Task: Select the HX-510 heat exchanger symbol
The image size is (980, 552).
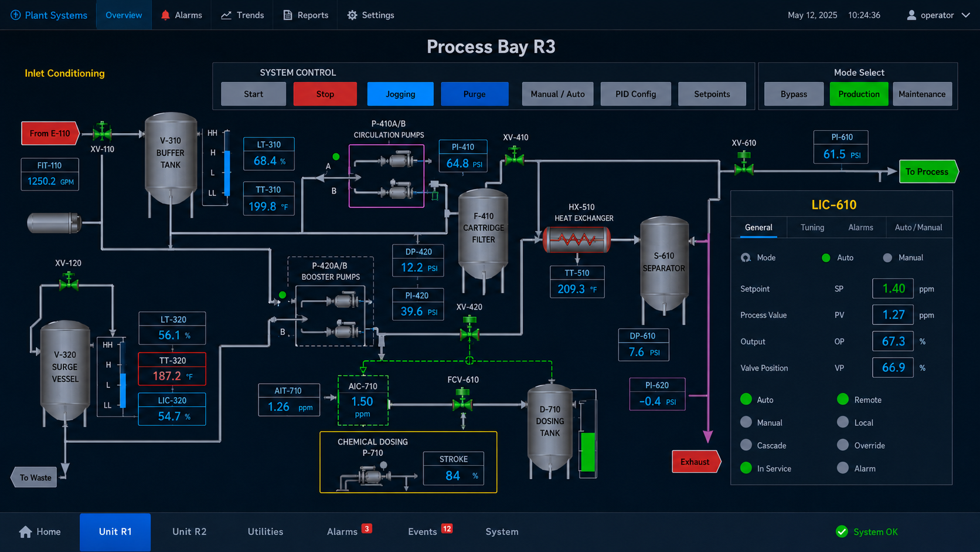Action: tap(577, 239)
